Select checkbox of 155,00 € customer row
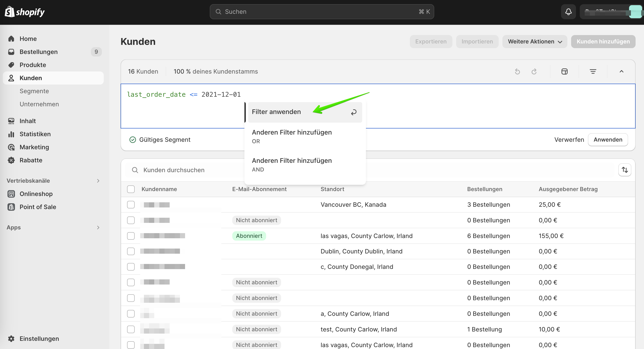 tap(131, 236)
